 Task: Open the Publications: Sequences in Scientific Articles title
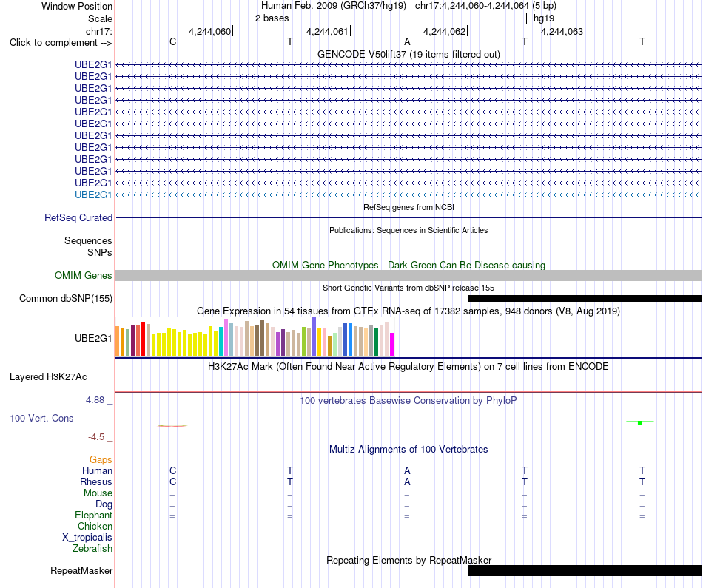408,230
